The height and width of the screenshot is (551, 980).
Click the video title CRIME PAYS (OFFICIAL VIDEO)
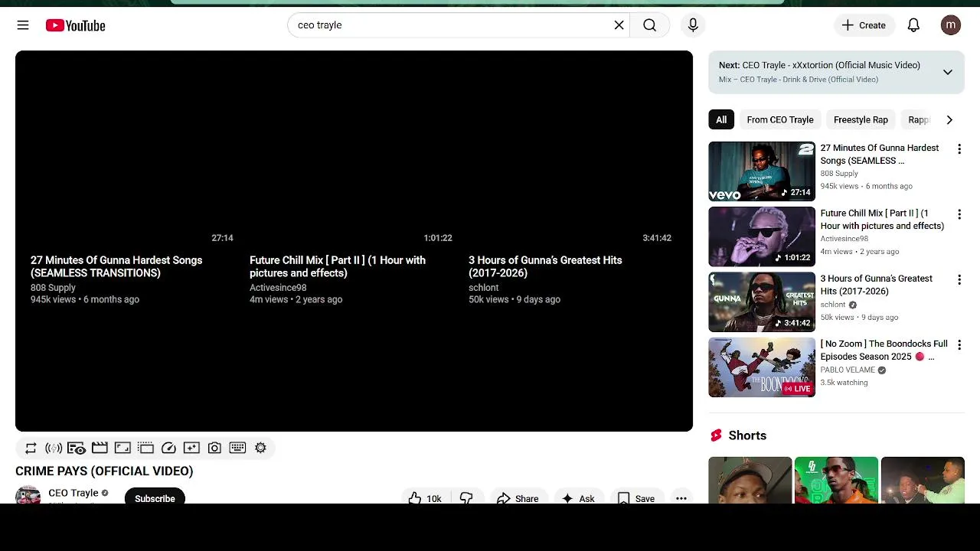(104, 471)
